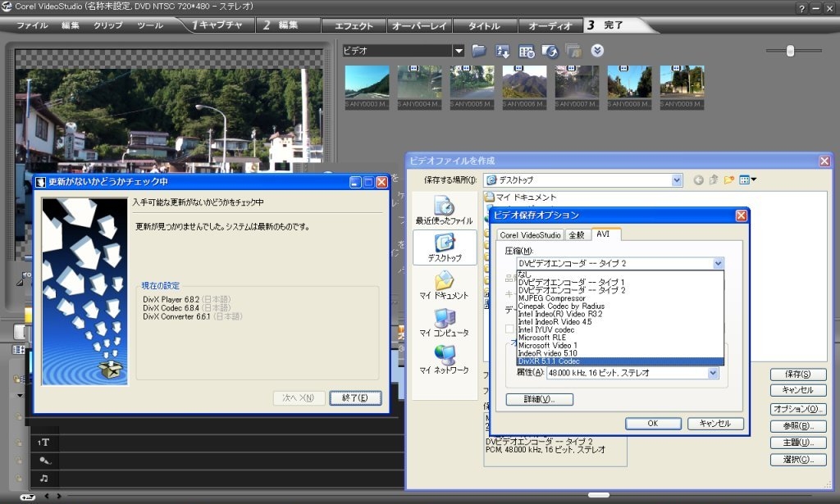Click the sort clips icon in library toolbar
The image size is (840, 504).
tap(503, 51)
